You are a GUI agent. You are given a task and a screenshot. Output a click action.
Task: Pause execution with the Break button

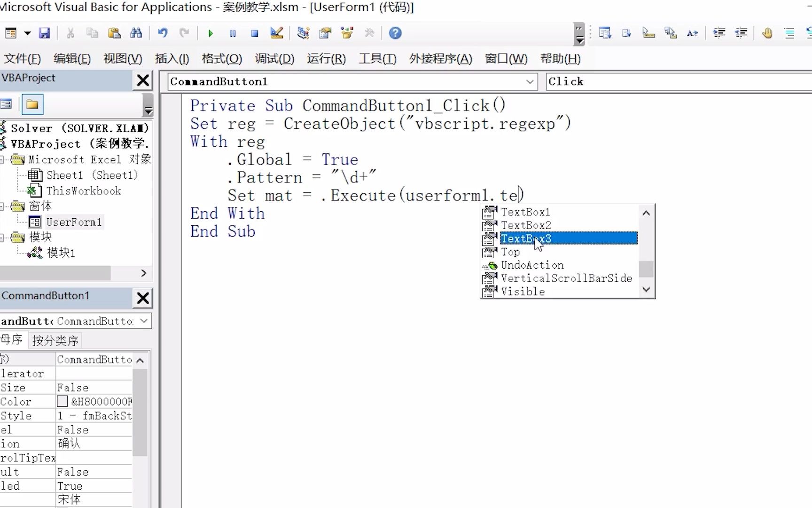[x=232, y=33]
